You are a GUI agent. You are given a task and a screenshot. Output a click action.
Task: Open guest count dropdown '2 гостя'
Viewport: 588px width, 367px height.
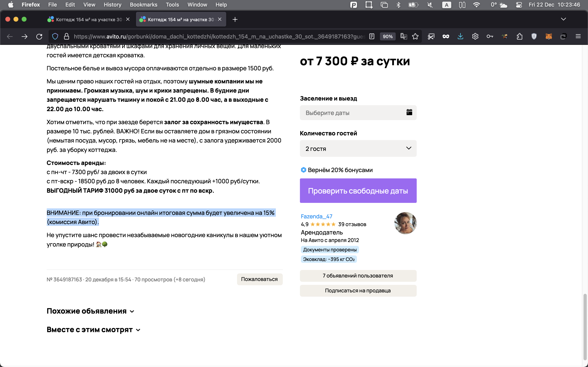(358, 148)
